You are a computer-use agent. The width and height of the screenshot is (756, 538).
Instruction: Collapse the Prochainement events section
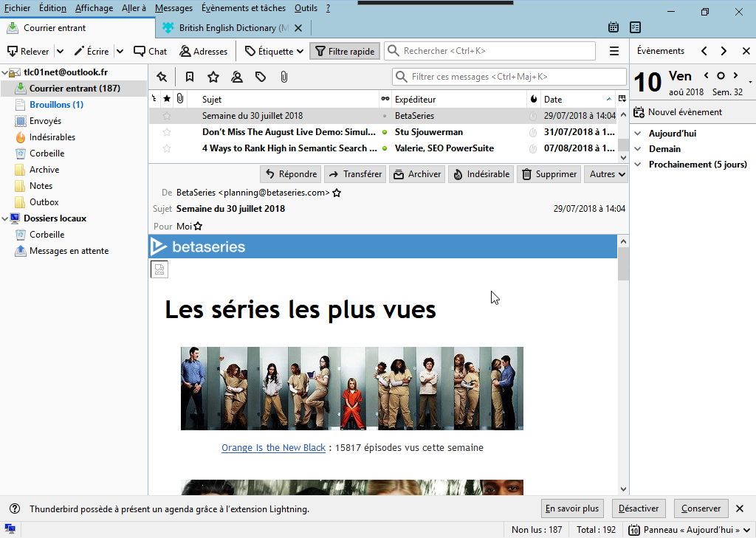[x=638, y=165]
